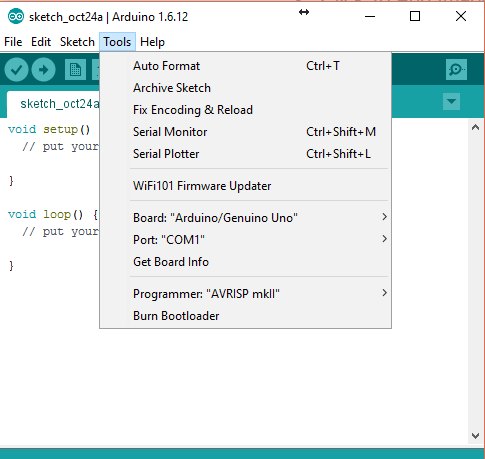Click the New sketch toolbar icon
Image resolution: width=485 pixels, height=459 pixels.
[75, 70]
